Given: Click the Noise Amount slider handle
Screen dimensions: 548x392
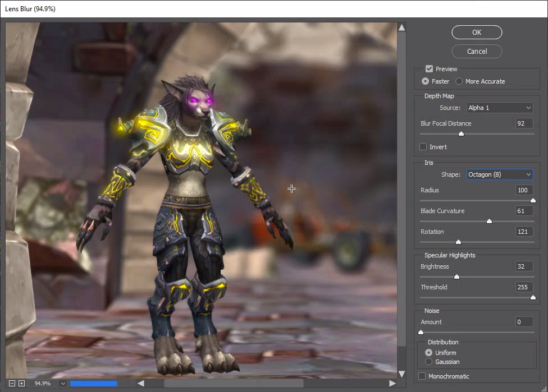Looking at the screenshot, I should pos(421,333).
